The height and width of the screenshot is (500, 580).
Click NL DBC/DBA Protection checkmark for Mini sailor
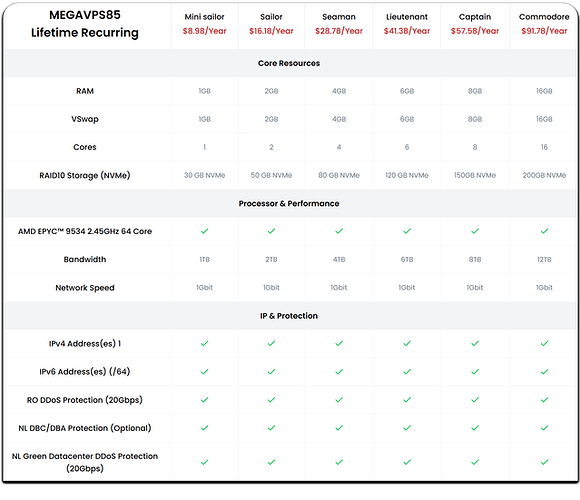[205, 428]
